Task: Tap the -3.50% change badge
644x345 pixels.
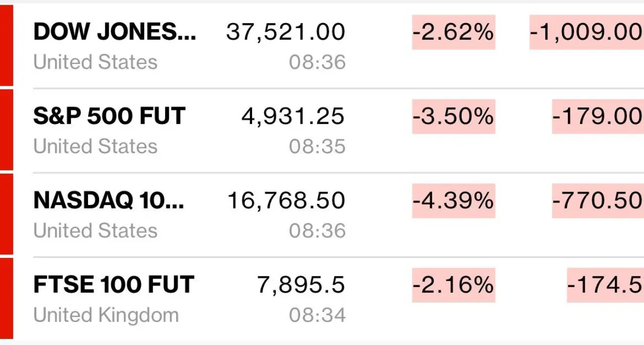Action: [x=453, y=116]
